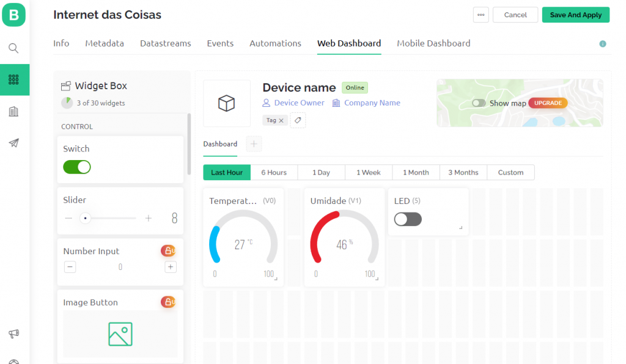
Task: Click the Company Name building icon
Action: click(336, 103)
